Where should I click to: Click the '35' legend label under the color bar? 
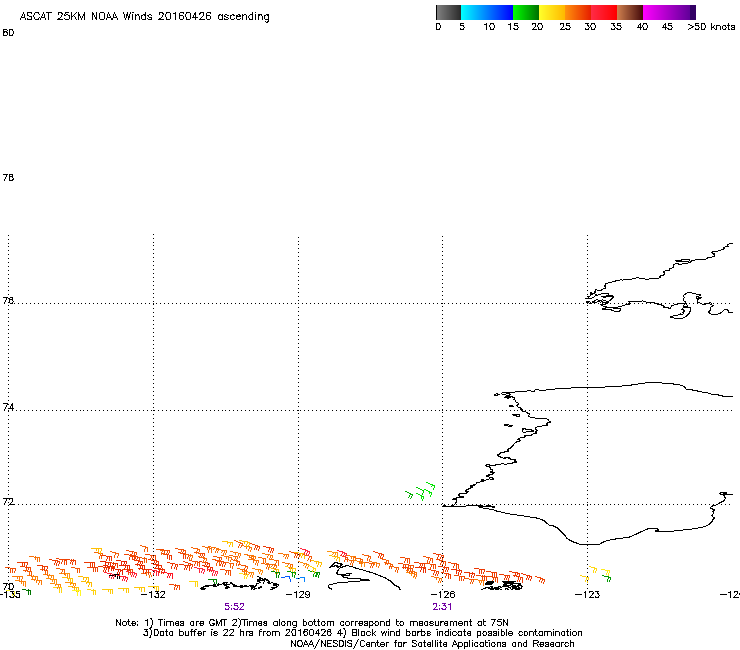pos(616,27)
